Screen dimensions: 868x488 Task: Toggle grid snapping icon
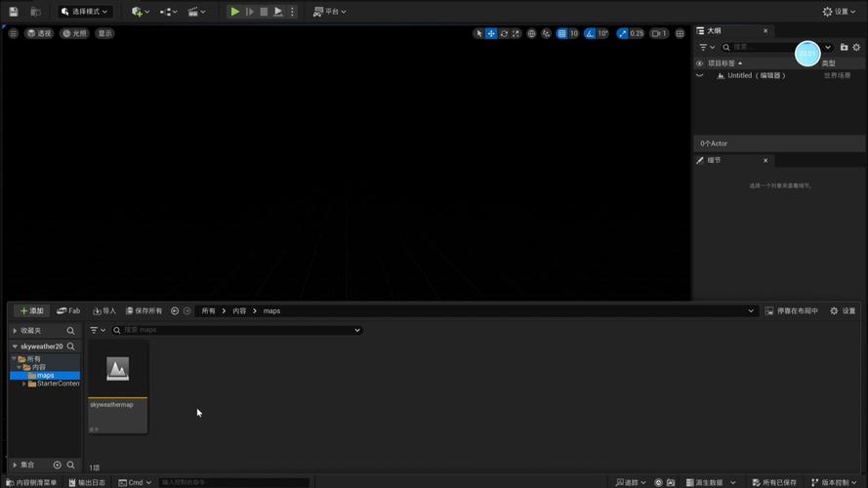coord(561,33)
